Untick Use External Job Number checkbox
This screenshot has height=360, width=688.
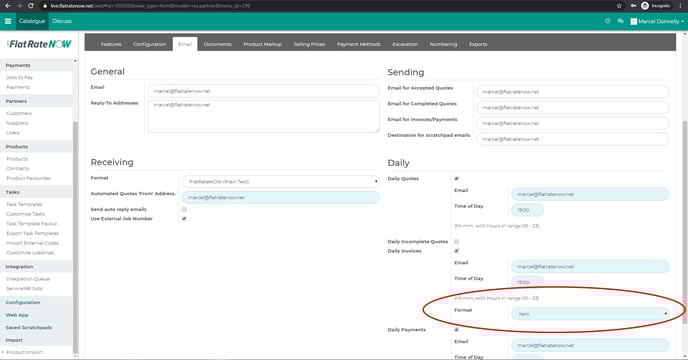pyautogui.click(x=184, y=219)
